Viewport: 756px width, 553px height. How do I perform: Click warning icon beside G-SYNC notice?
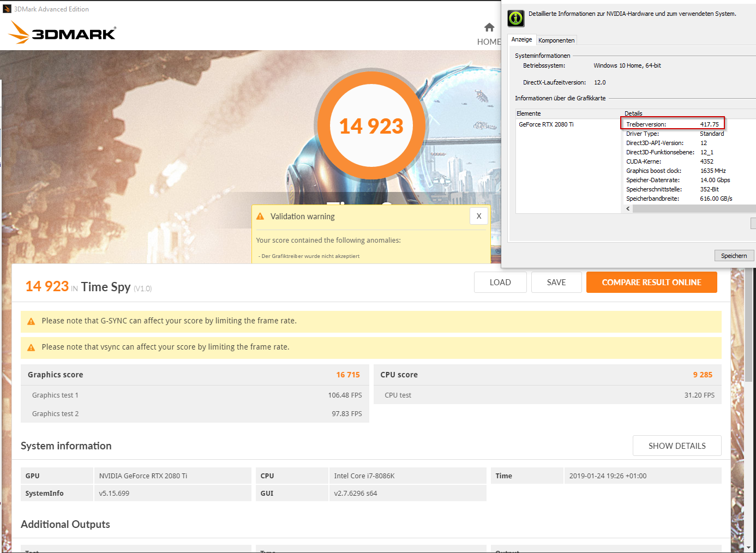tap(31, 321)
